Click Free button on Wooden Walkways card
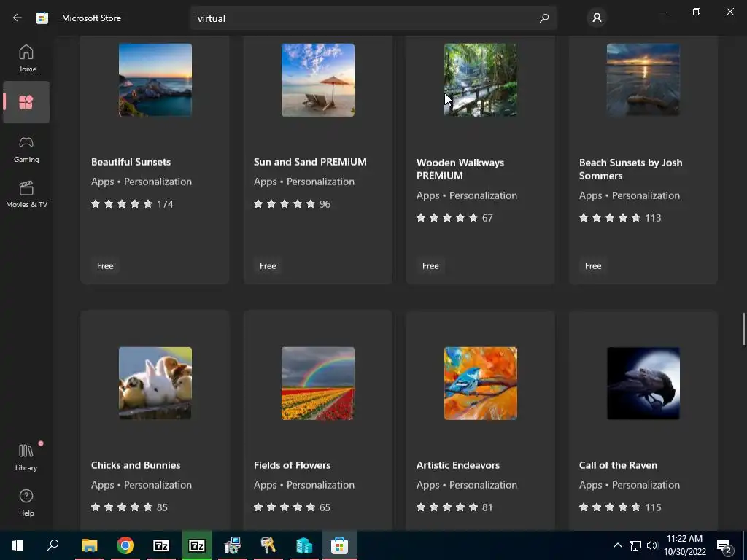The height and width of the screenshot is (560, 747). 430,265
